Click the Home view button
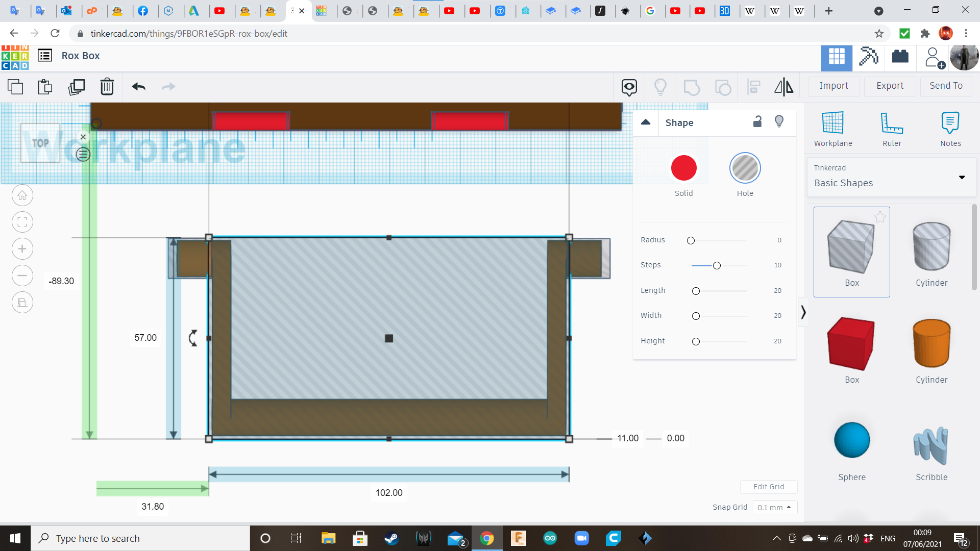This screenshot has height=551, width=980. 22,195
